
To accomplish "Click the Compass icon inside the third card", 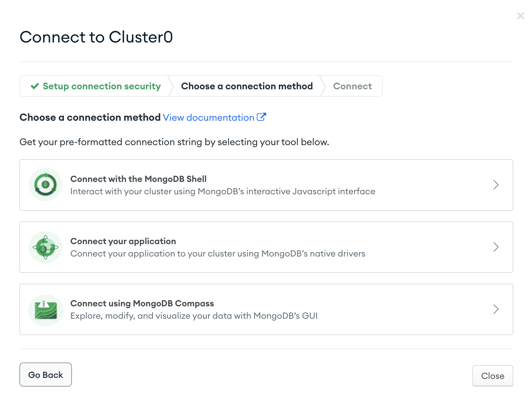I will point(45,309).
